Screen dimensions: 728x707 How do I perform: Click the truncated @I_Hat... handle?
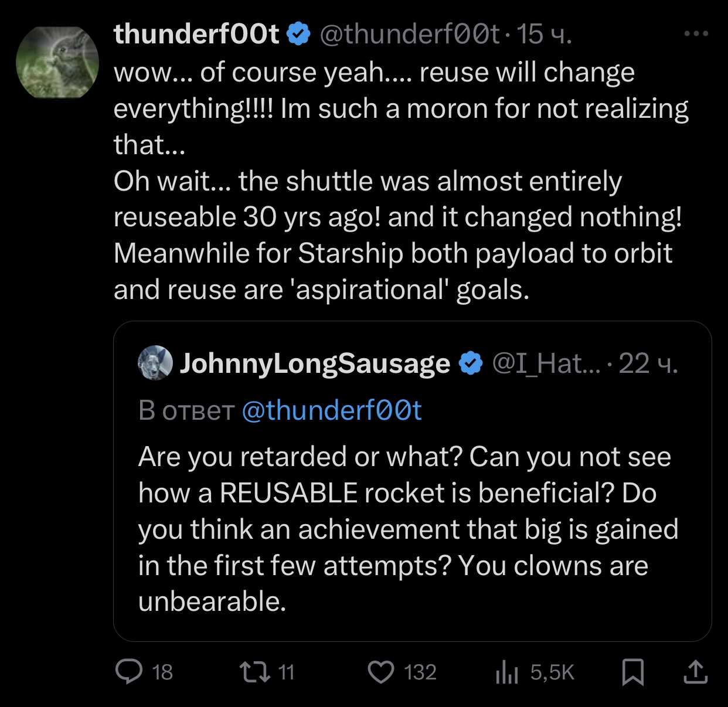click(x=546, y=363)
